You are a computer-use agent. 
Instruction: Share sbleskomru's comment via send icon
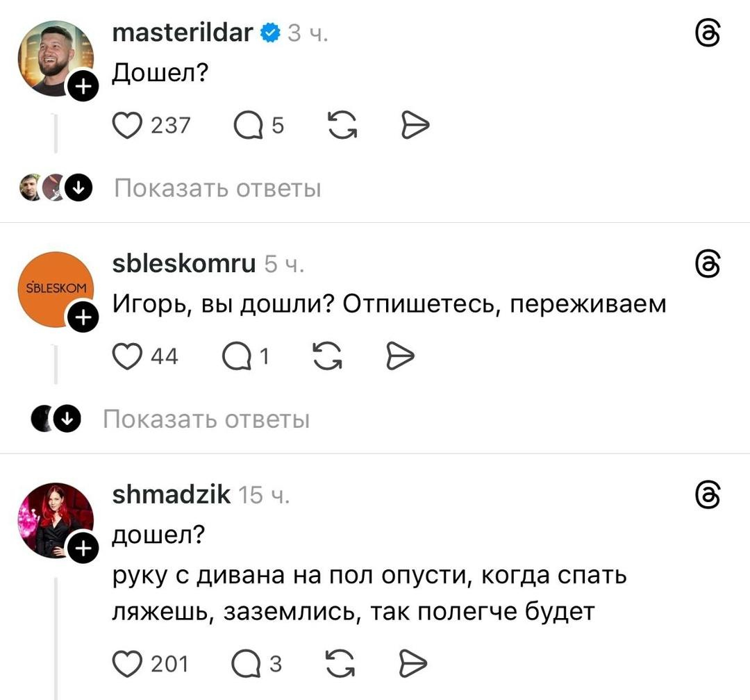coord(399,356)
